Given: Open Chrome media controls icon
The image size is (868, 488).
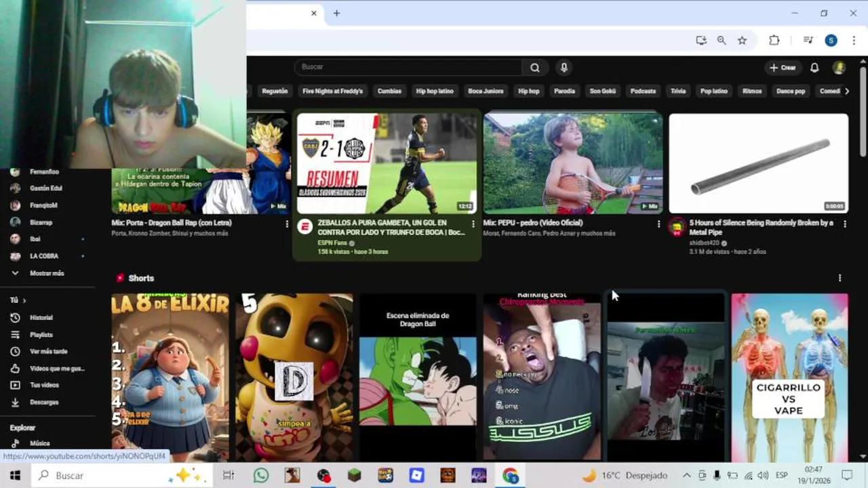Looking at the screenshot, I should click(808, 41).
